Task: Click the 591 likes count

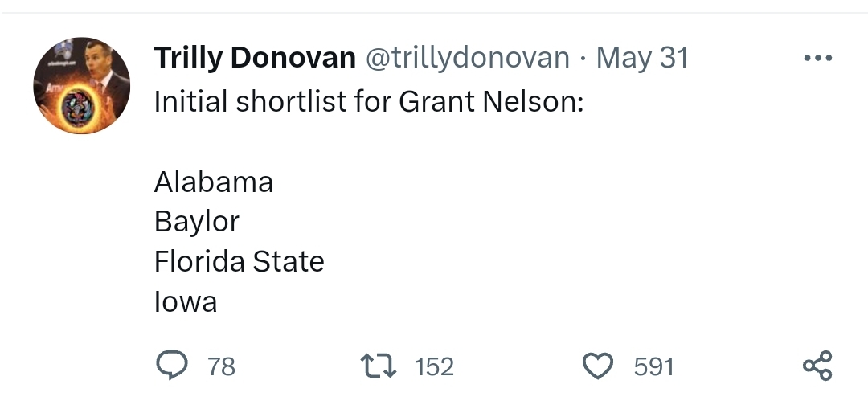Action: click(653, 367)
